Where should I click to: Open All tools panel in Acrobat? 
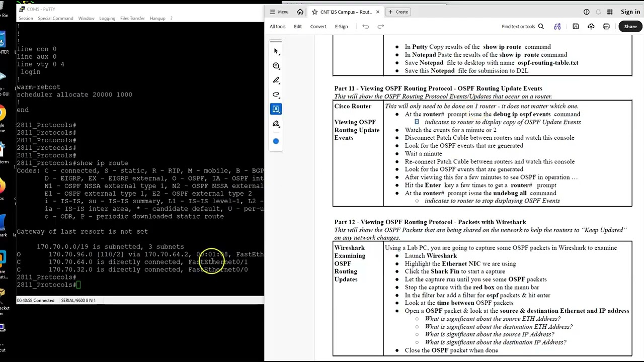point(277,27)
